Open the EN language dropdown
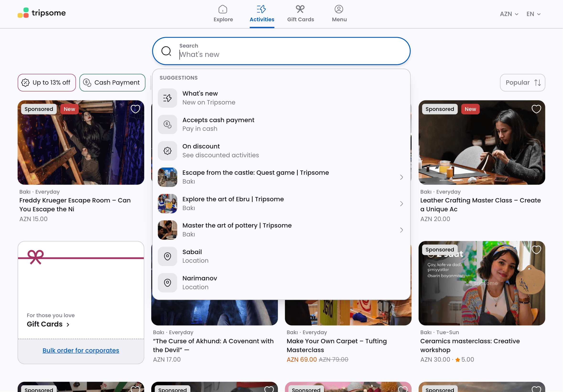The image size is (563, 392). (x=533, y=14)
